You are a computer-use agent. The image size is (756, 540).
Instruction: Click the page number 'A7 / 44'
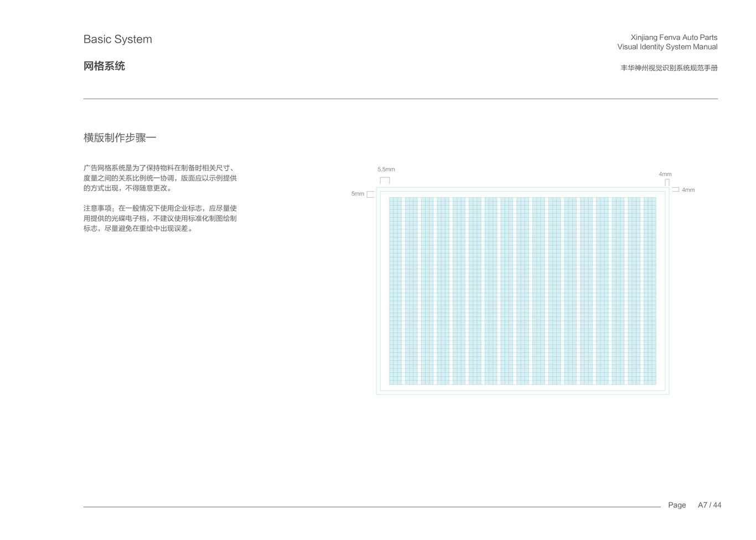click(710, 505)
